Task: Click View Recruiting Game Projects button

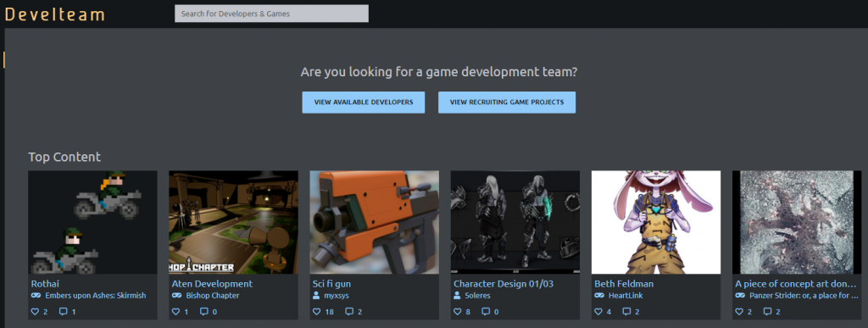Action: [507, 103]
